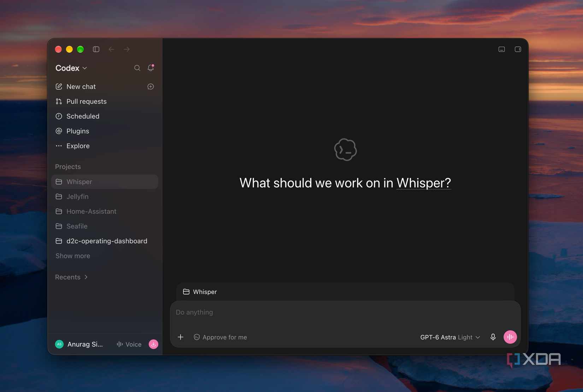Click the microphone dictation icon
The width and height of the screenshot is (583, 392).
493,337
